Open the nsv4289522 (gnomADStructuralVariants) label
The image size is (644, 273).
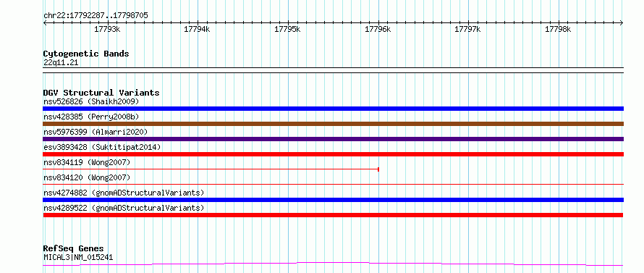pyautogui.click(x=124, y=208)
